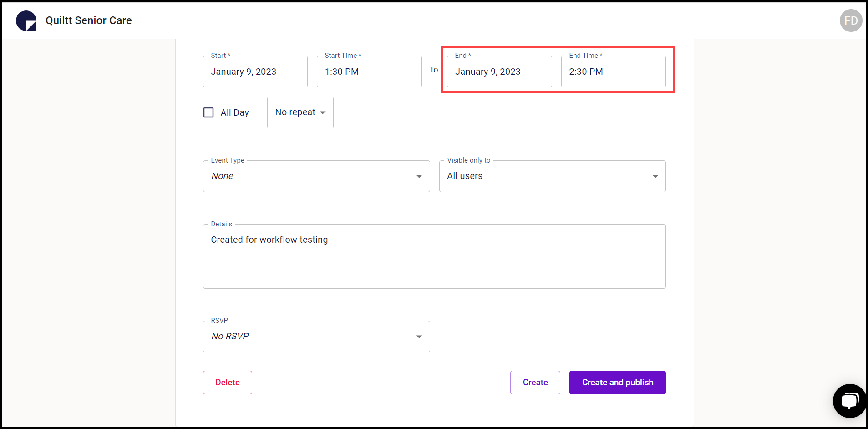Viewport: 868px width, 429px height.
Task: Click the Start date field
Action: click(x=255, y=71)
